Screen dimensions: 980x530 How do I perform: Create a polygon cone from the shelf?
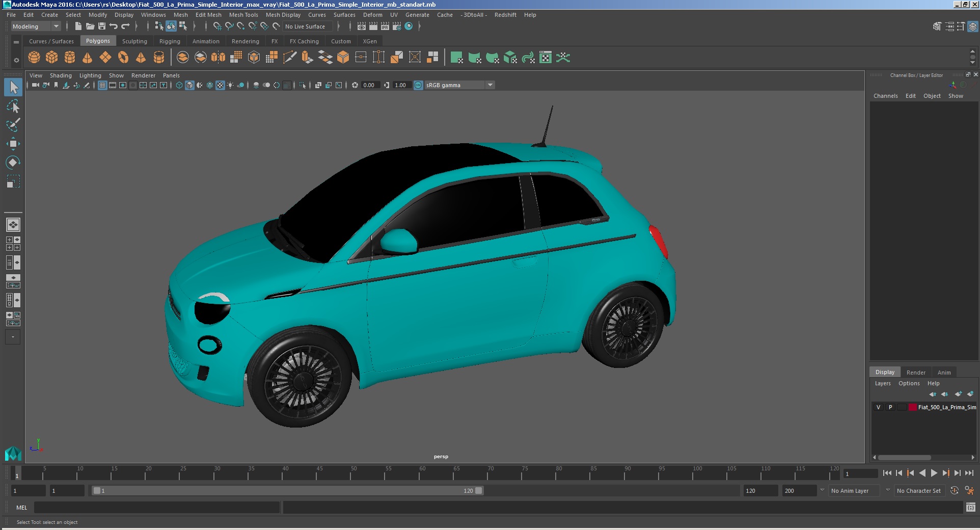[x=88, y=57]
